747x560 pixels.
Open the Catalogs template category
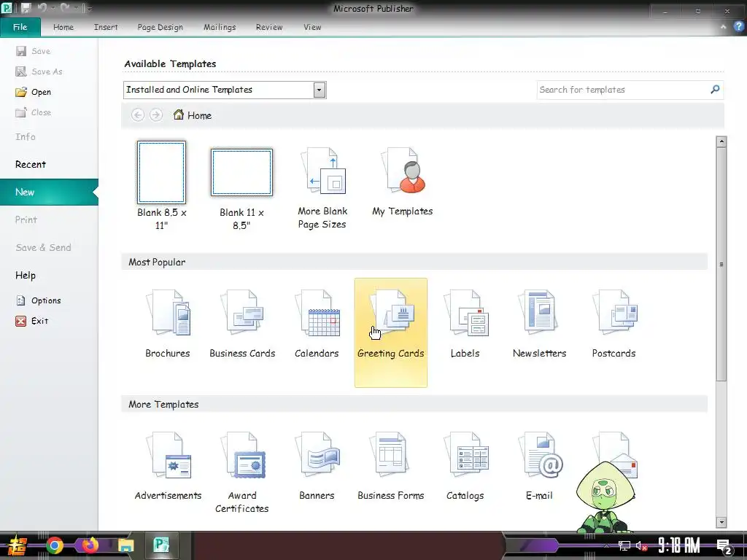[465, 466]
